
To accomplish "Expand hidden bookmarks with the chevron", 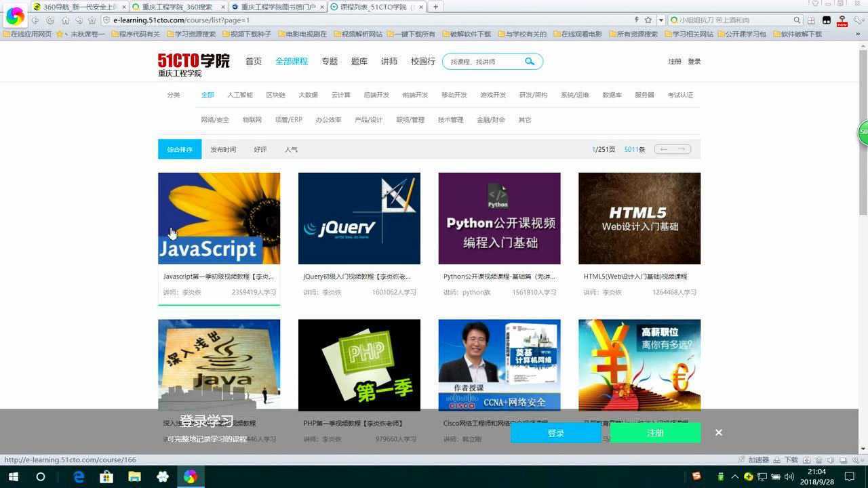I will click(860, 34).
